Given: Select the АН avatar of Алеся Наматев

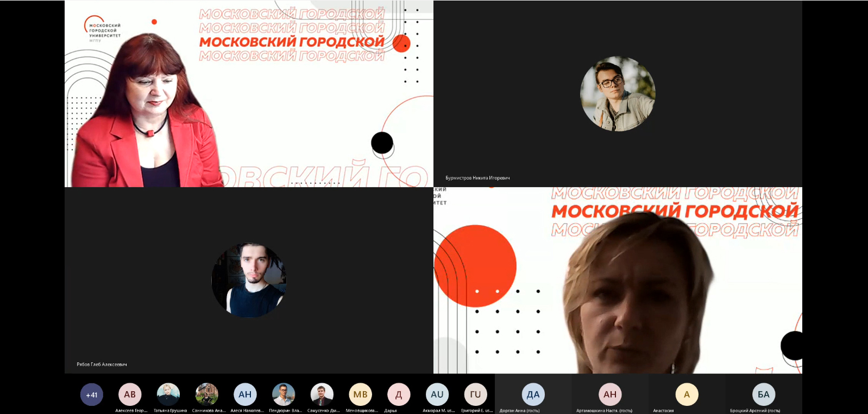Looking at the screenshot, I should 245,394.
